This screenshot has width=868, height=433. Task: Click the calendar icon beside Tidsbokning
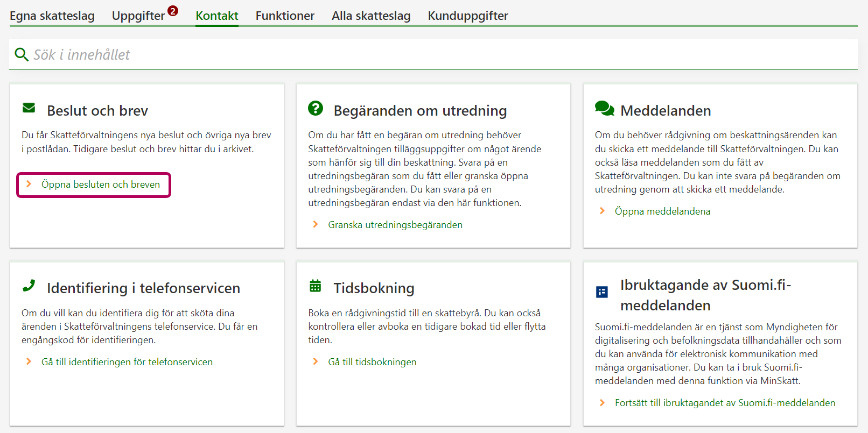point(316,286)
